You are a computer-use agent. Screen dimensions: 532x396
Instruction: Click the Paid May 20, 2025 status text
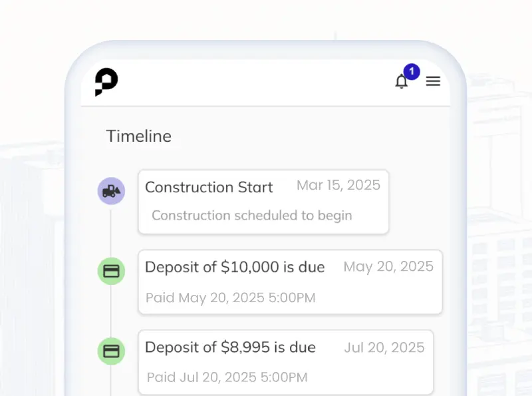point(229,297)
